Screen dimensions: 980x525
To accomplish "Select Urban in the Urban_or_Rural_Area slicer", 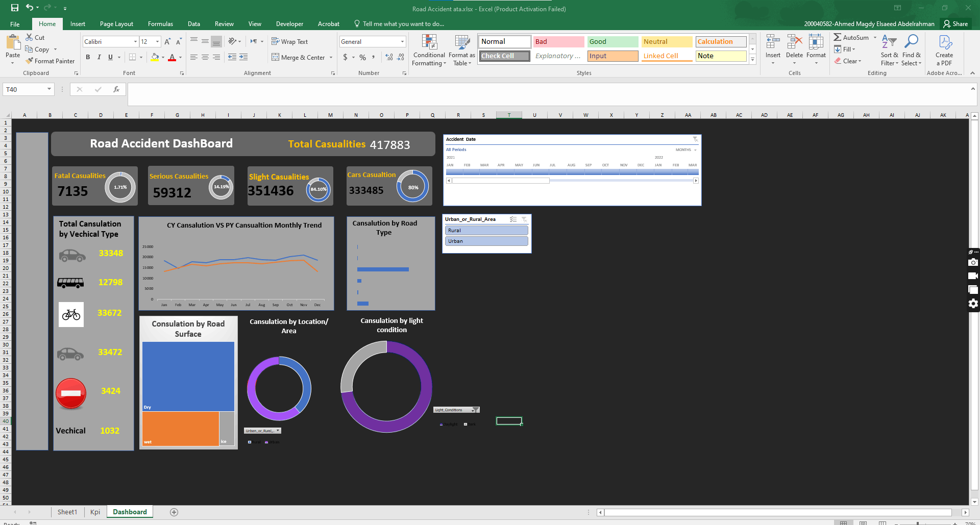I will click(486, 241).
